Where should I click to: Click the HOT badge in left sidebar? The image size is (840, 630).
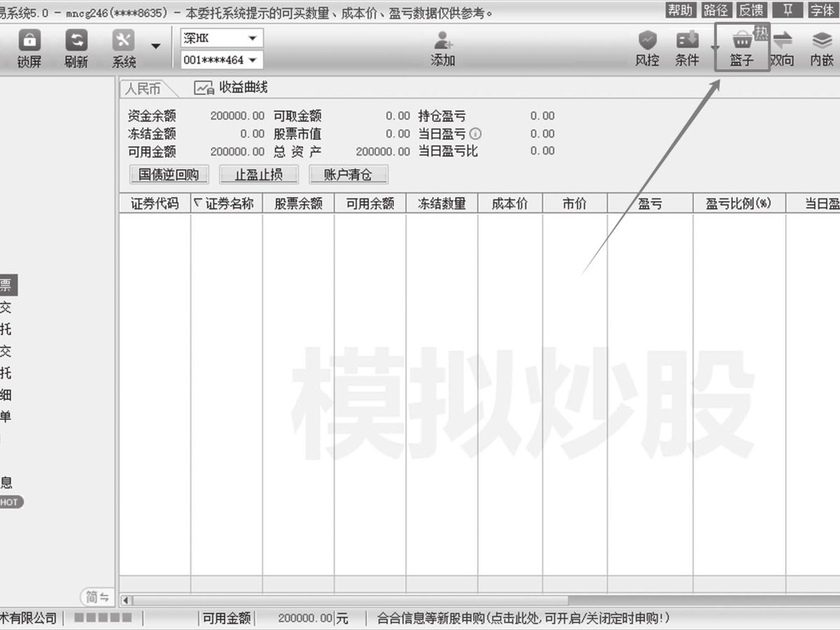tap(10, 502)
